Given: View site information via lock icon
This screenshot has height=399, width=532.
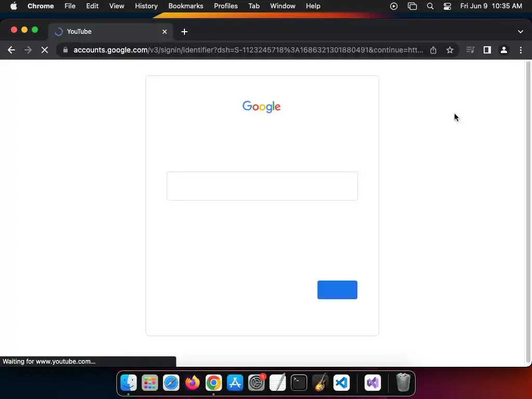Looking at the screenshot, I should [65, 50].
